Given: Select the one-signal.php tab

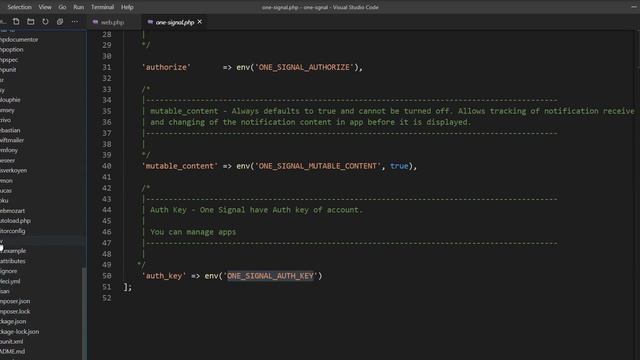Looking at the screenshot, I should pyautogui.click(x=174, y=22).
